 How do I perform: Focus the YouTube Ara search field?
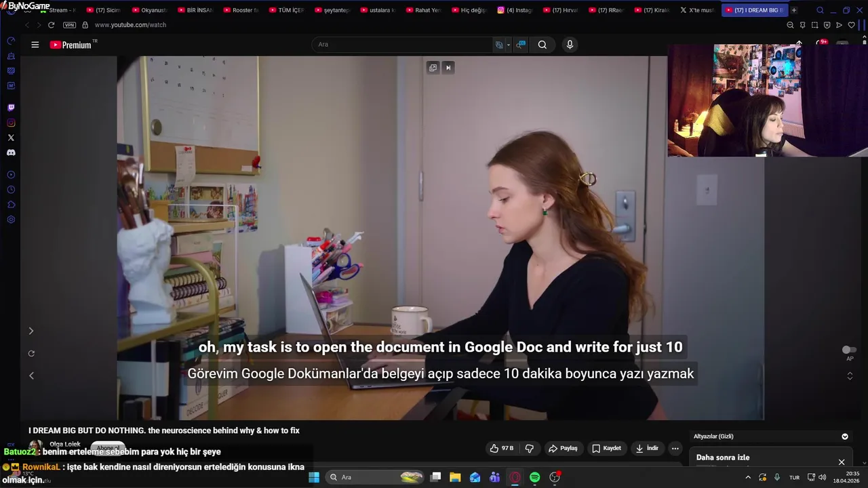[x=403, y=45]
